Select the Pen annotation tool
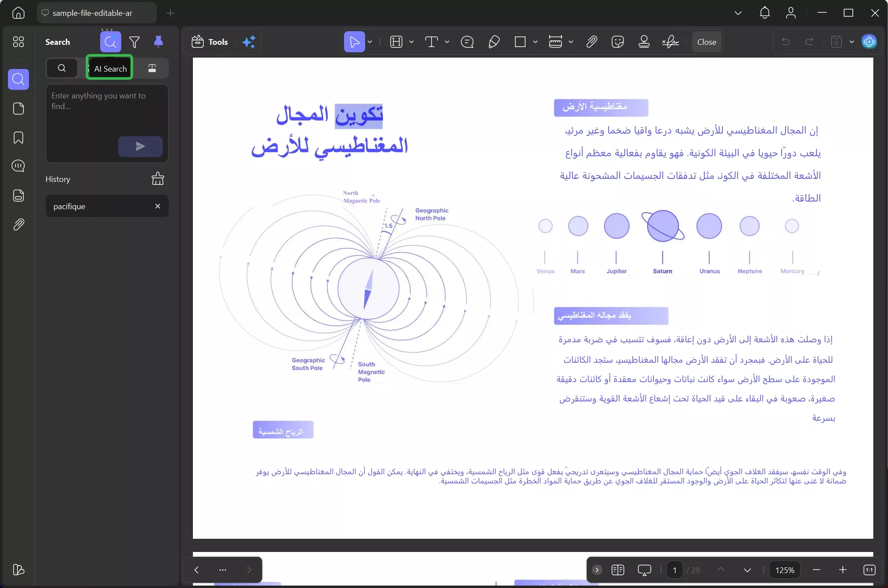Screen dimensions: 888x588 [493, 42]
